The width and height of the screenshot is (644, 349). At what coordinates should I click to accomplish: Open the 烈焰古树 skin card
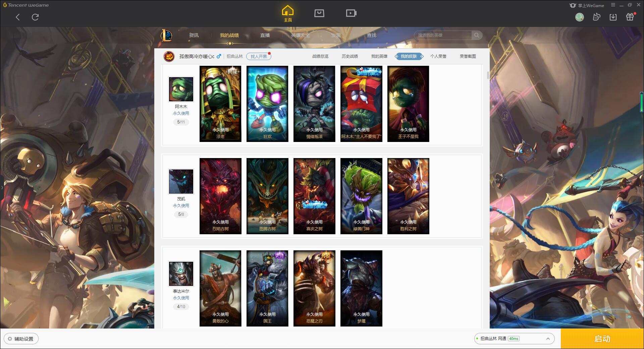click(x=220, y=196)
